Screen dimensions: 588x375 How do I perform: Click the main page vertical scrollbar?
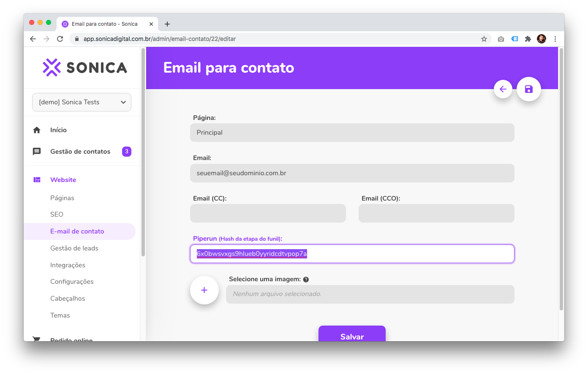561,180
